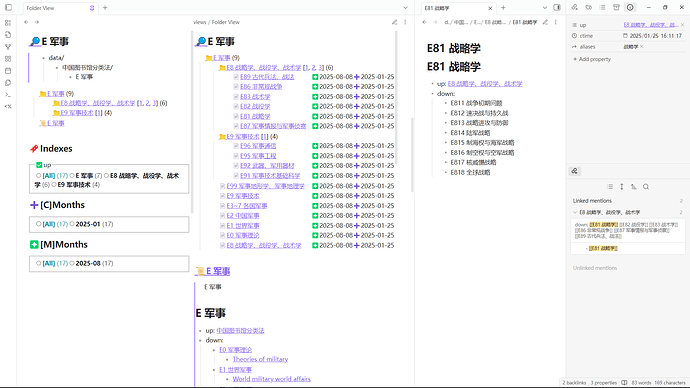Toggle collapse results list icon in backlinks
This screenshot has height=388, width=690.
click(x=610, y=187)
